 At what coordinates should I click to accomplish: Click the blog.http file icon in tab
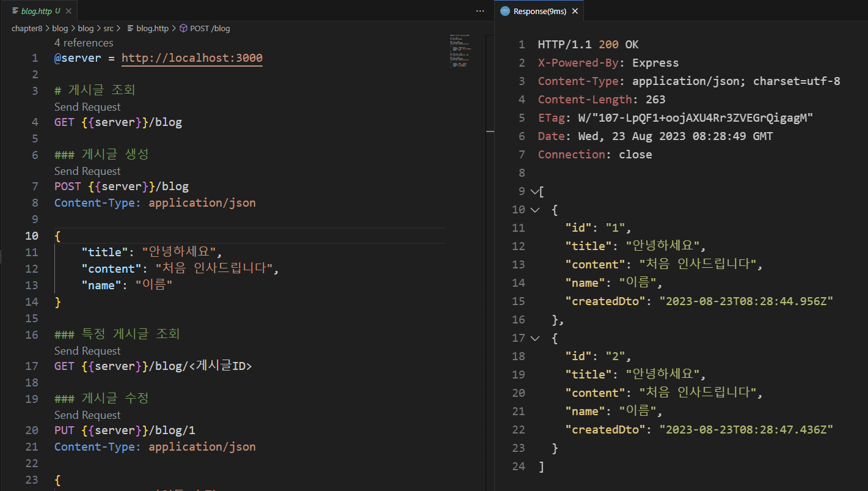pyautogui.click(x=15, y=11)
